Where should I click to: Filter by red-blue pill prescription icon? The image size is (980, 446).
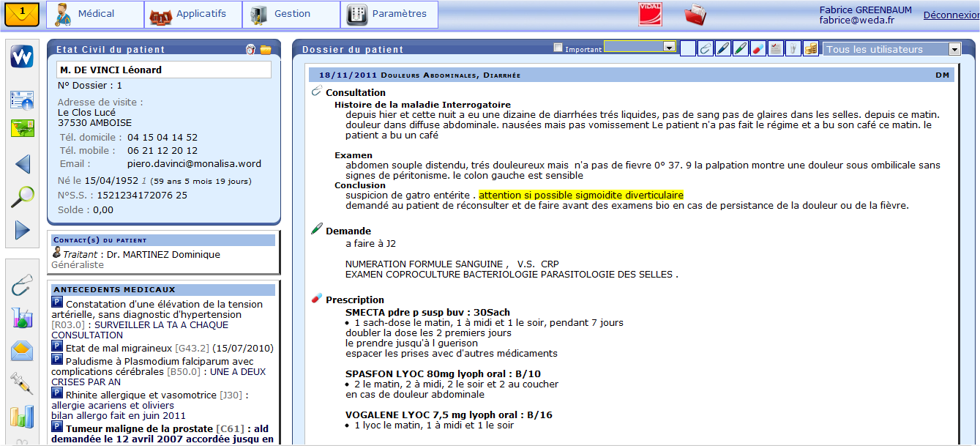[x=758, y=49]
